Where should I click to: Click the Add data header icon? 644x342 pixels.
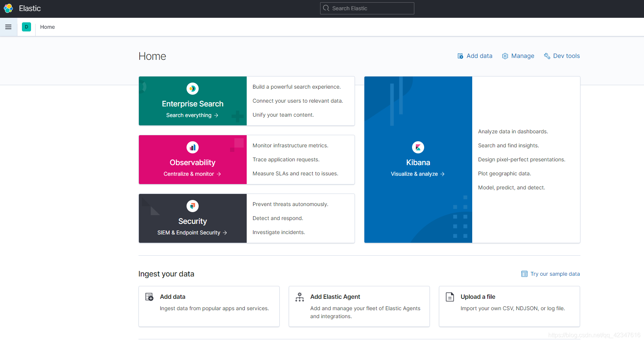460,56
